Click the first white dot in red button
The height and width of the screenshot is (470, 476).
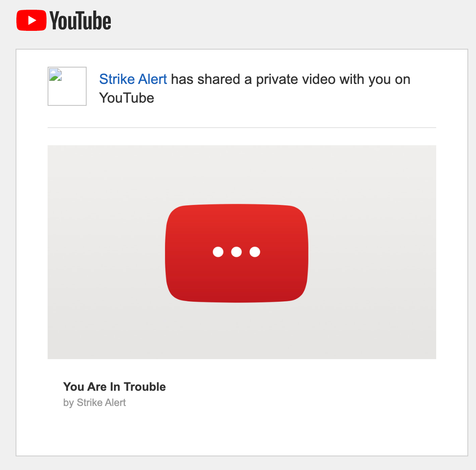pyautogui.click(x=218, y=252)
